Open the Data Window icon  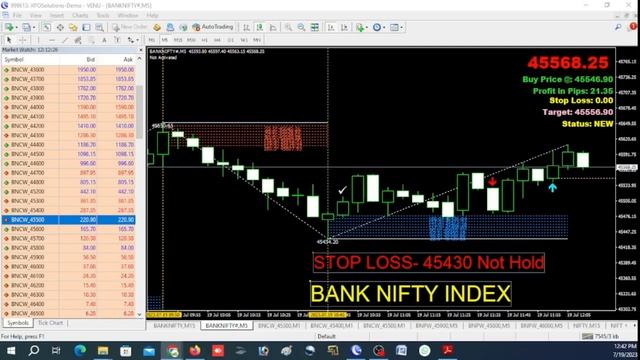[x=60, y=27]
